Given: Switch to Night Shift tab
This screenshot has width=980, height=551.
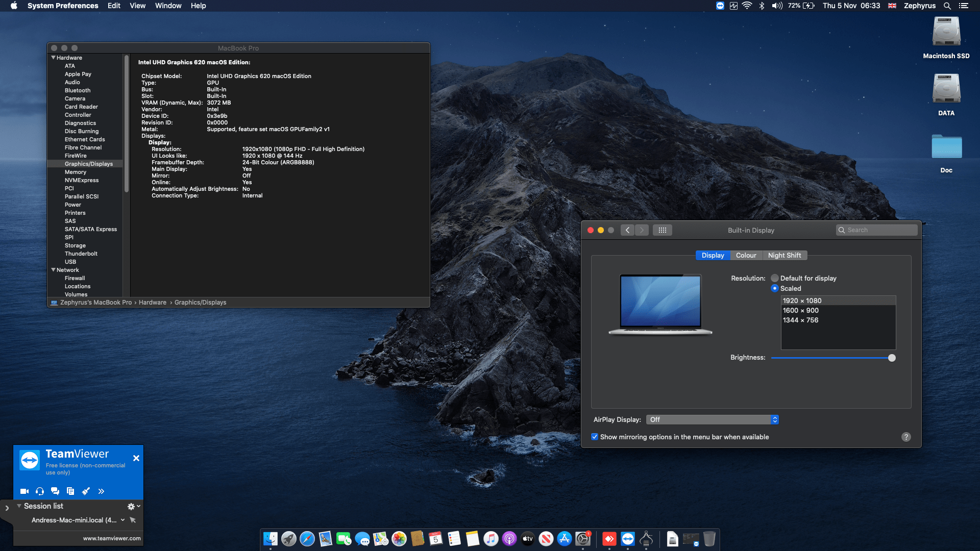Looking at the screenshot, I should tap(785, 255).
